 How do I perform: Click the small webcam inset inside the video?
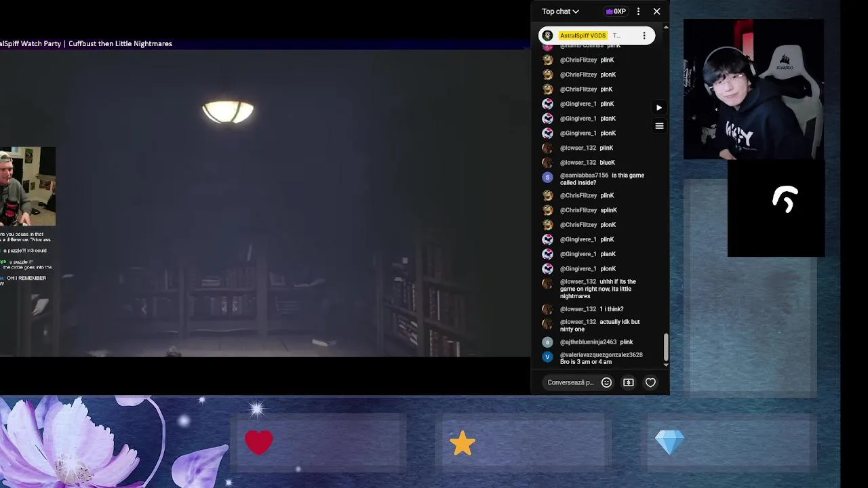point(28,186)
